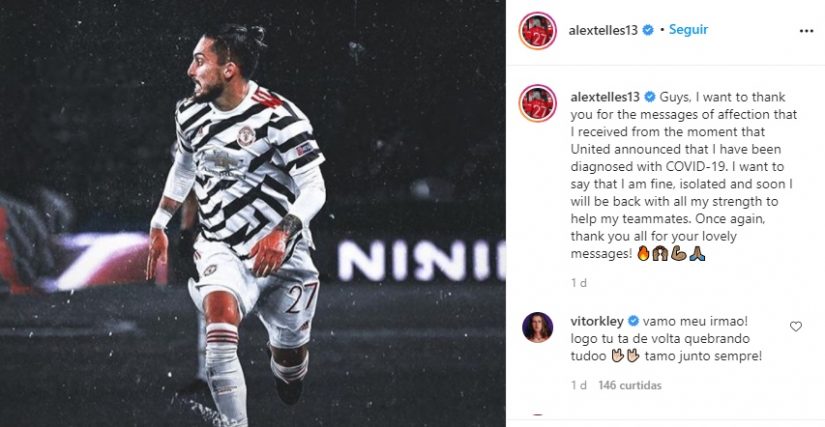The image size is (825, 427).
Task: Click the header alextelles13 profile avatar
Action: coord(537,30)
